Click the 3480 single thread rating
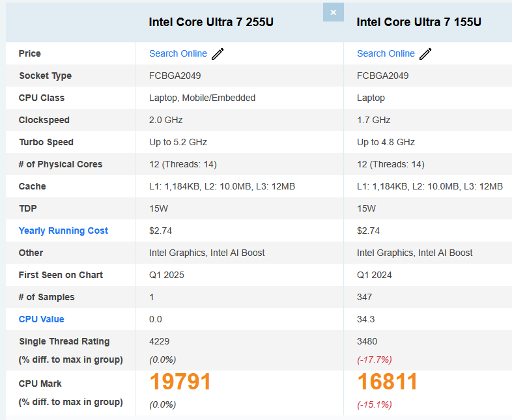Viewport: 512px width, 420px height. [367, 341]
